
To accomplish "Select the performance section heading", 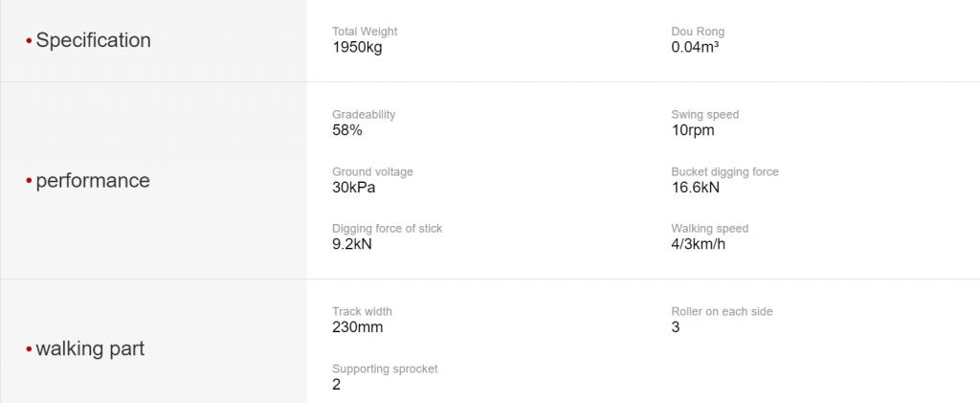I will [93, 181].
